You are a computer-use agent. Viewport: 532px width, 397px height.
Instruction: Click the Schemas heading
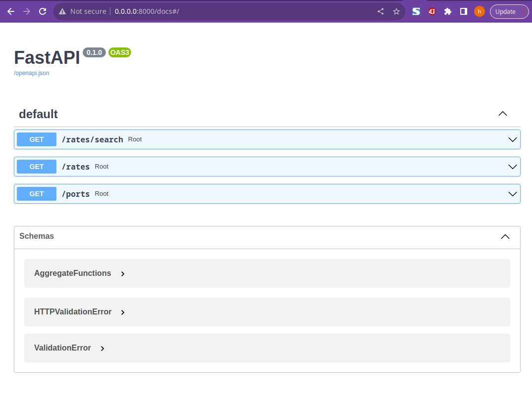click(x=37, y=236)
